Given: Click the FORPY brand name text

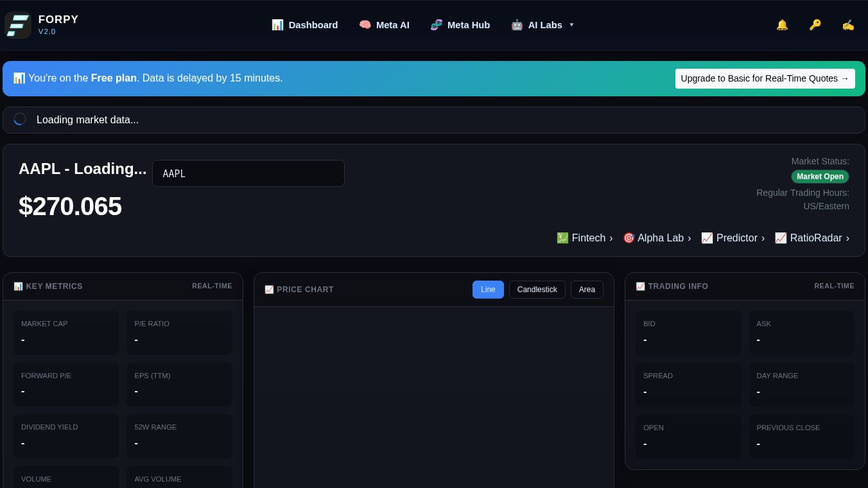Looking at the screenshot, I should pyautogui.click(x=58, y=20).
